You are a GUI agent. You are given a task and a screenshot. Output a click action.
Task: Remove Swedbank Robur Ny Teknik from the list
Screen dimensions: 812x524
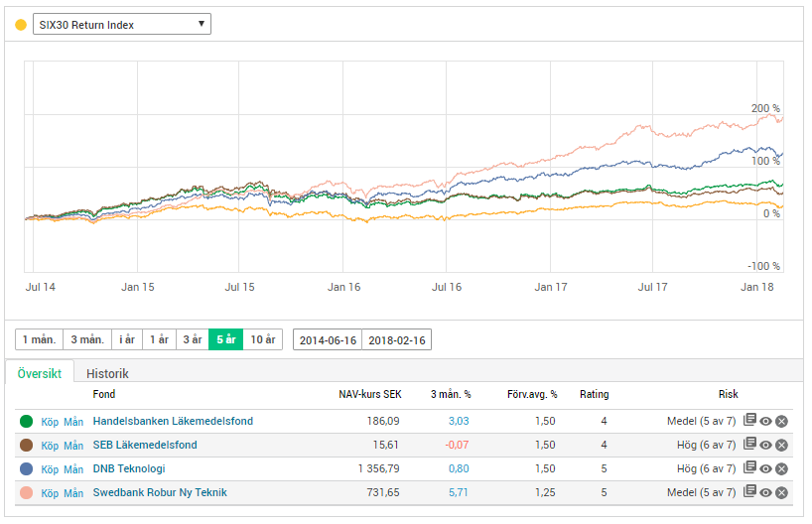[x=781, y=492]
